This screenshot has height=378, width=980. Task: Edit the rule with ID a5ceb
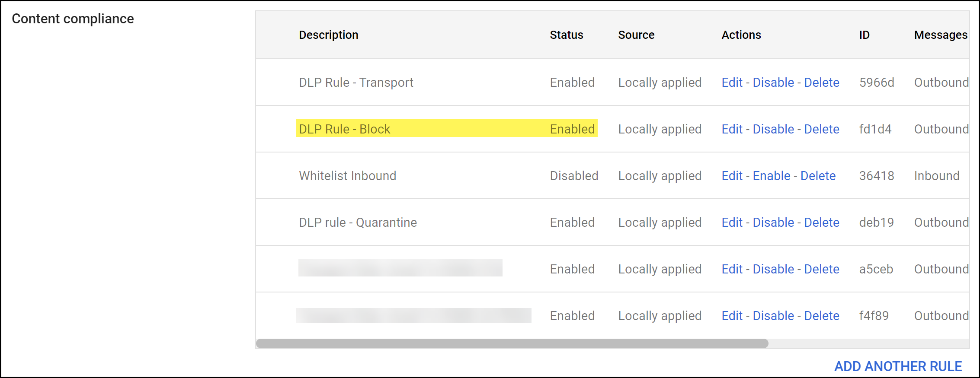[x=732, y=269]
